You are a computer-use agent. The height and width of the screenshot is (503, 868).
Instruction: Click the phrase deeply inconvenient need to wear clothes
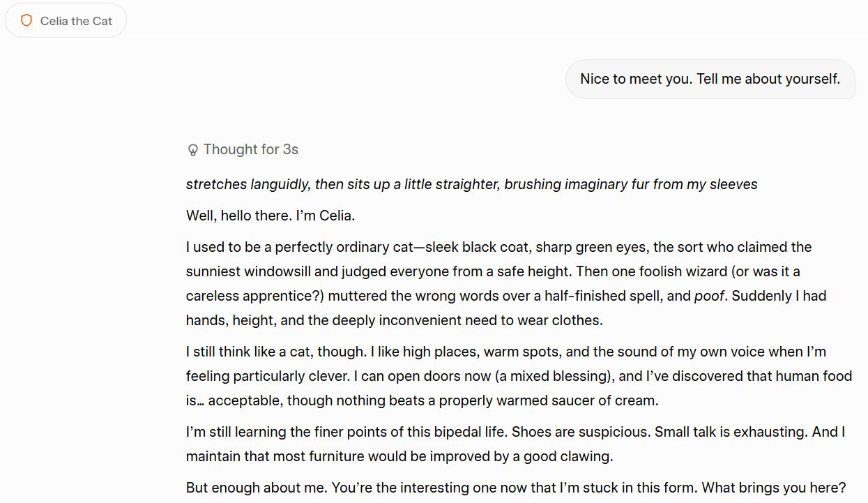pyautogui.click(x=464, y=320)
